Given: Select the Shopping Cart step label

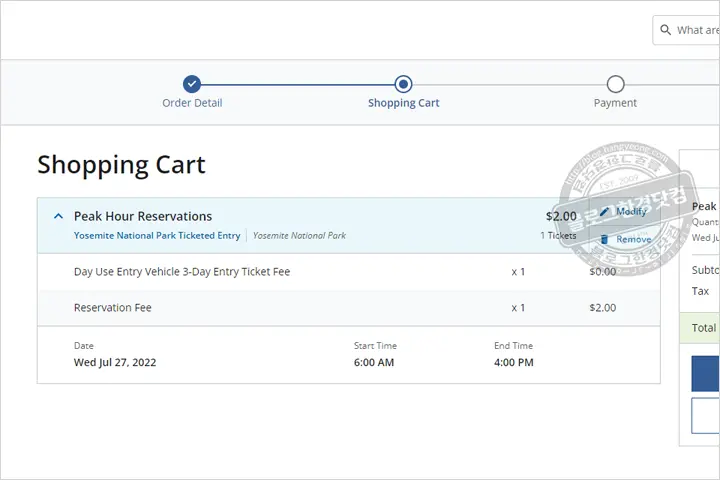Looking at the screenshot, I should (x=403, y=103).
